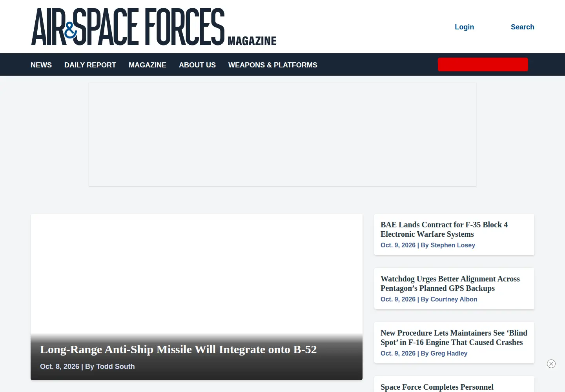Read BAE Lands Contract for F-35 article

point(444,229)
